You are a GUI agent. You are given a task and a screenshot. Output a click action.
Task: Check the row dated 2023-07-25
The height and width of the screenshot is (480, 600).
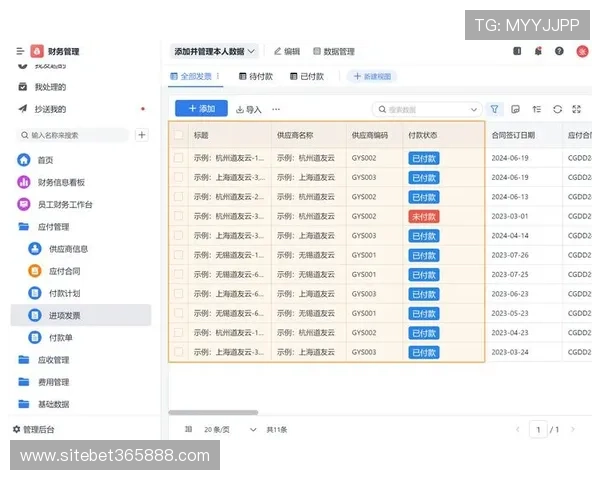click(x=178, y=274)
